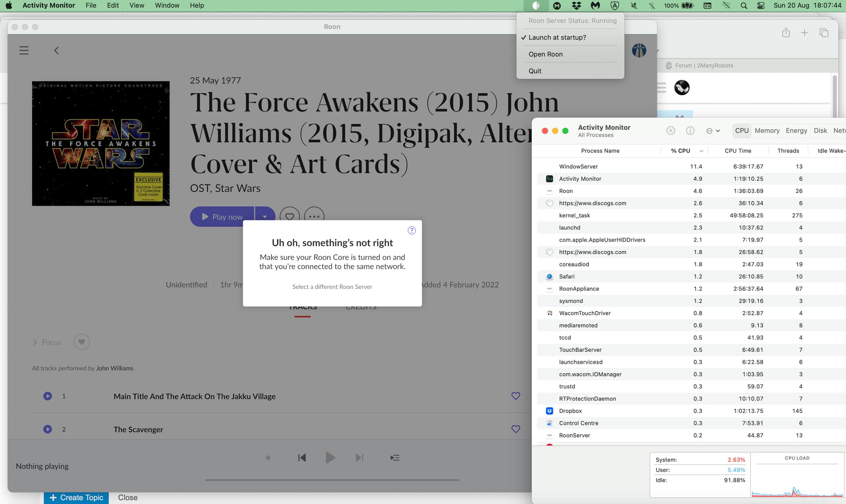Viewport: 846px width, 504px height.
Task: Select the Dropbox process row
Action: (691, 411)
